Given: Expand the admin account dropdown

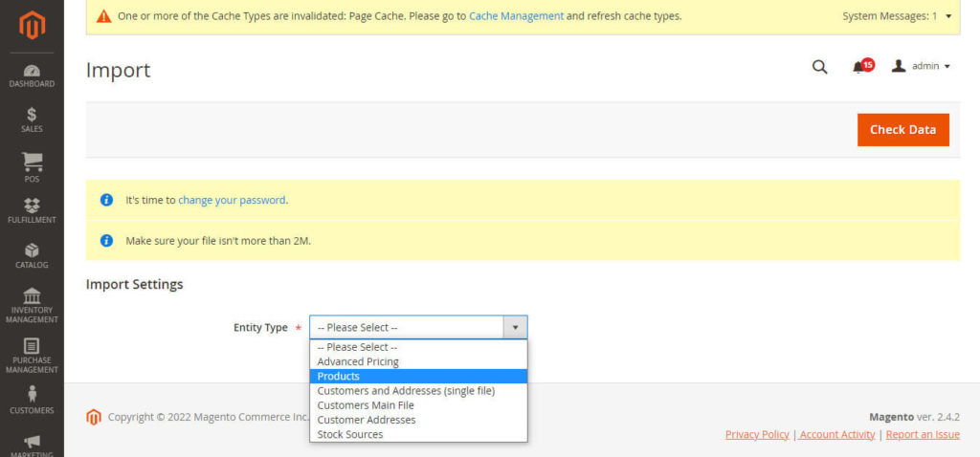Looking at the screenshot, I should coord(921,67).
